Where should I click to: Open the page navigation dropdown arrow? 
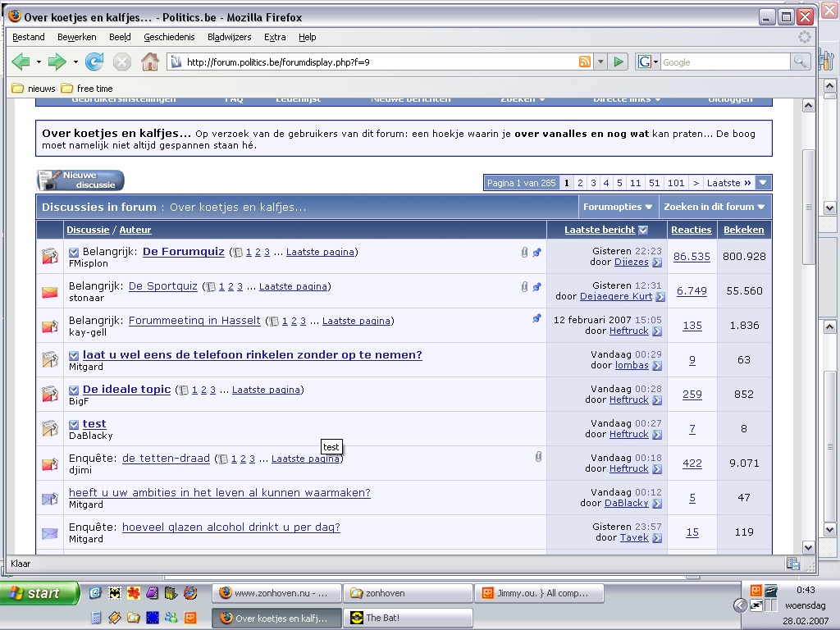pos(763,183)
